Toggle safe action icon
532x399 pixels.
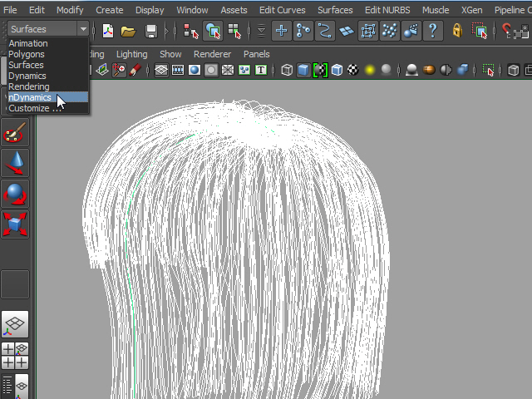pos(244,70)
